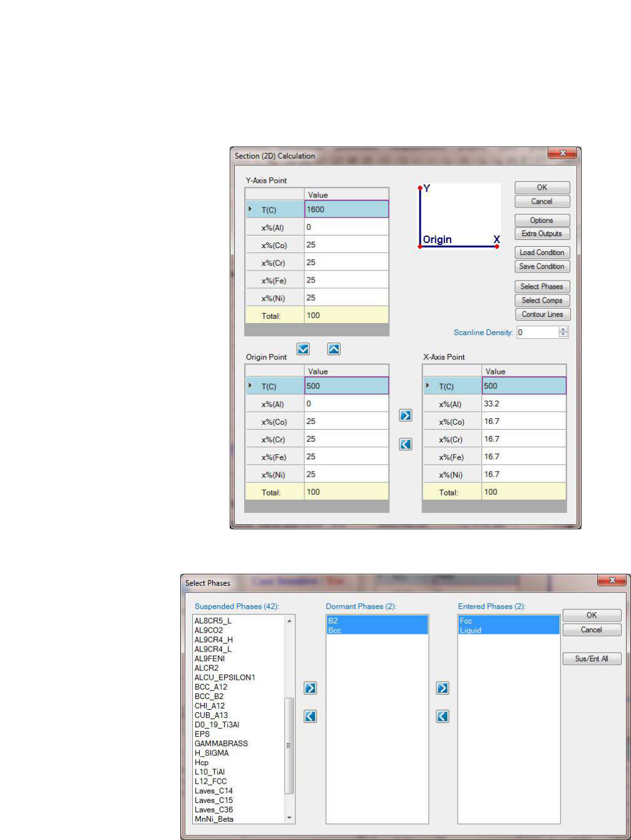Edit X-Axis Point T(C) value 500
Screen dimensions: 631x840
pyautogui.click(x=524, y=386)
